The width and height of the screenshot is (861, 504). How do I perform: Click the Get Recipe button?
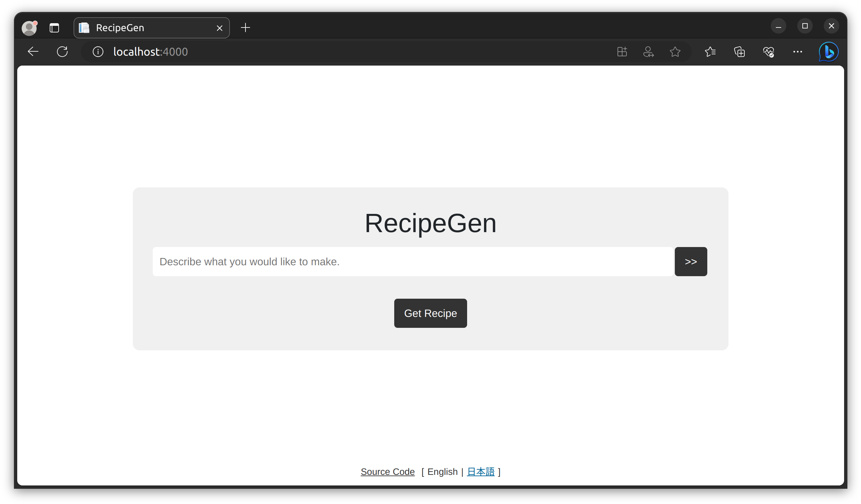coord(430,313)
